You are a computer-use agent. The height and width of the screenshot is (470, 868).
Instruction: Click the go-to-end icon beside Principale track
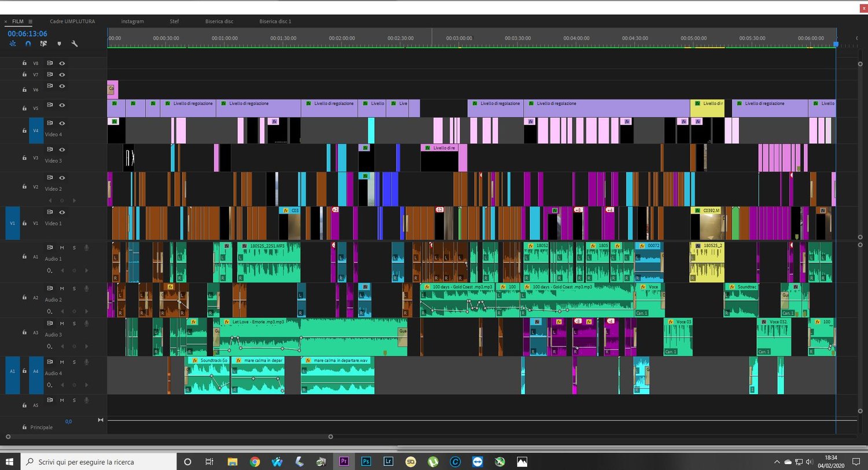tap(101, 420)
